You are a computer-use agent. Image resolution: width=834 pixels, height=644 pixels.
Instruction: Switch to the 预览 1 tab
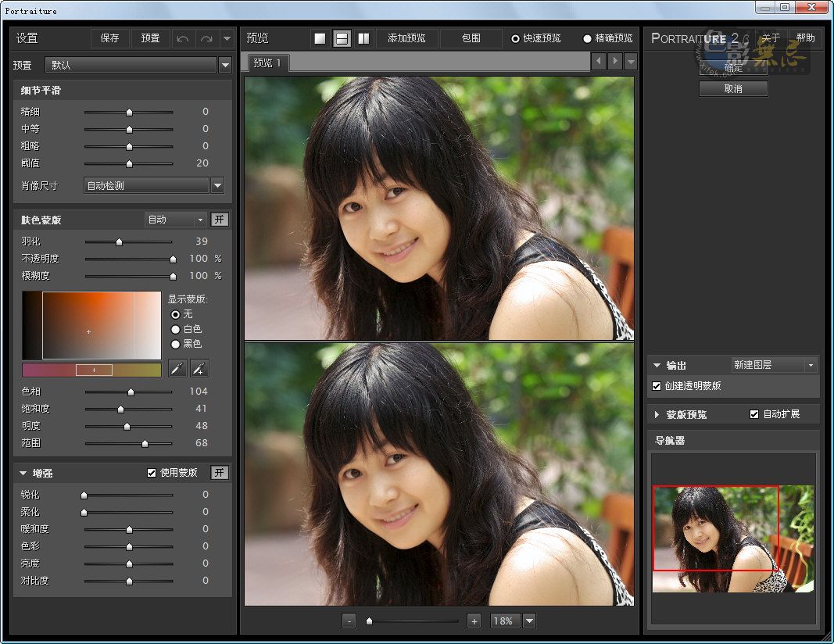(x=267, y=63)
